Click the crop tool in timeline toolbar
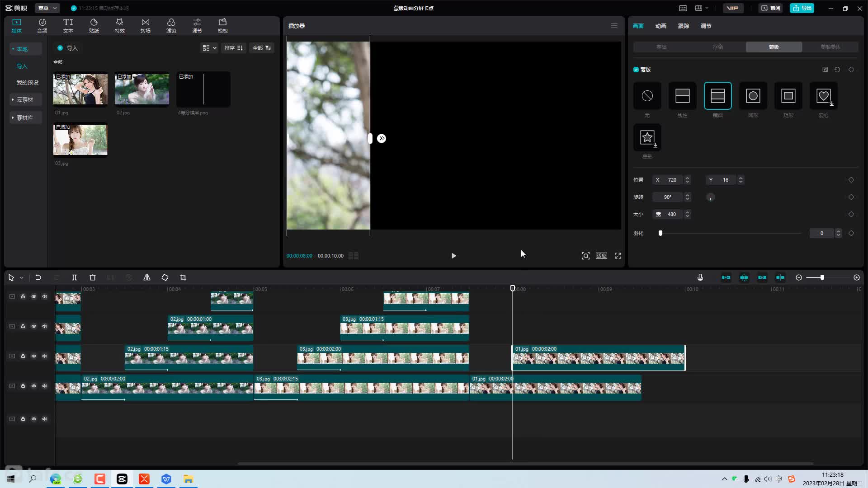This screenshot has height=488, width=868. pyautogui.click(x=183, y=277)
